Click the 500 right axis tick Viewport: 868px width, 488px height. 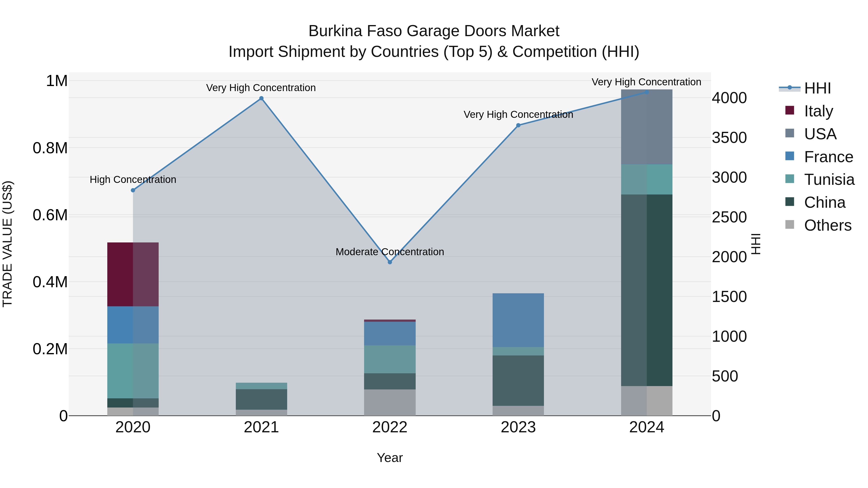point(725,376)
